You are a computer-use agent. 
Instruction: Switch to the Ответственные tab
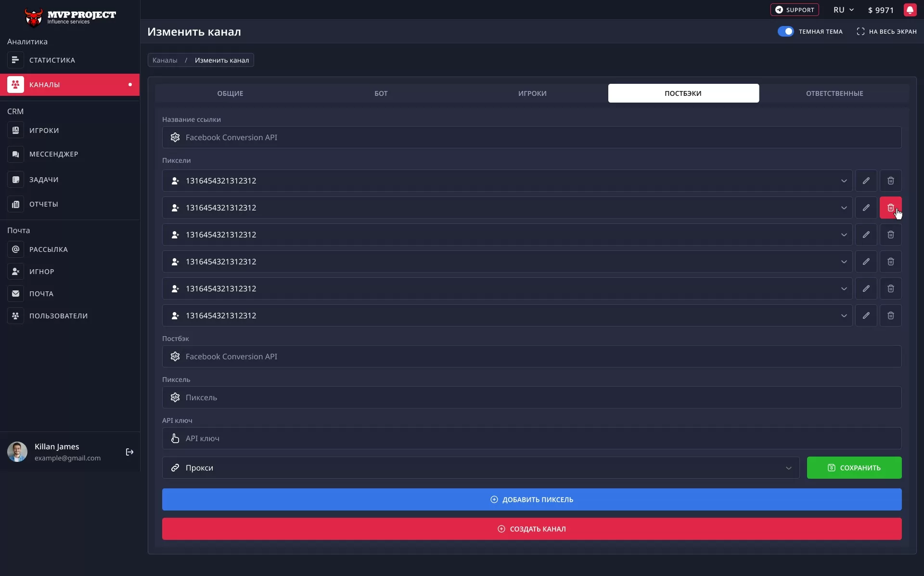click(x=834, y=93)
